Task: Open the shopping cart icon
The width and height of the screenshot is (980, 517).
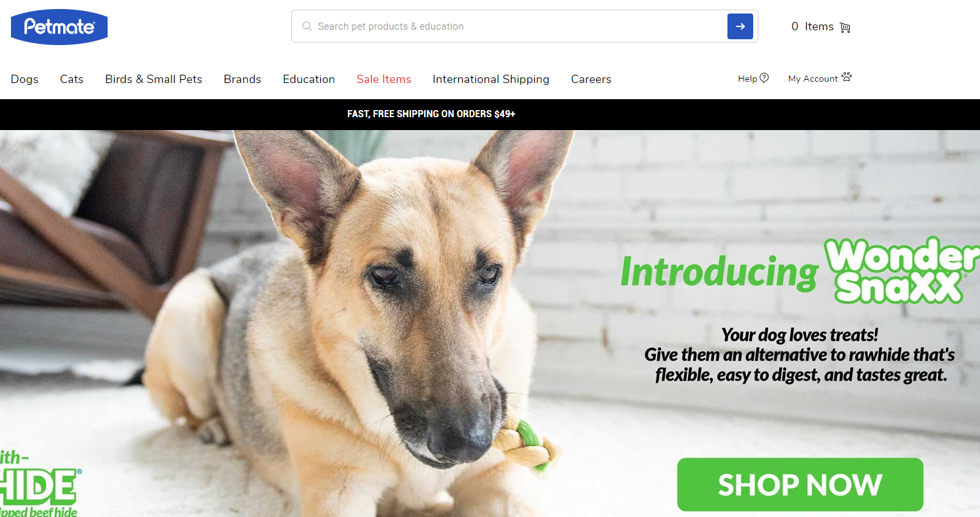Action: [845, 27]
